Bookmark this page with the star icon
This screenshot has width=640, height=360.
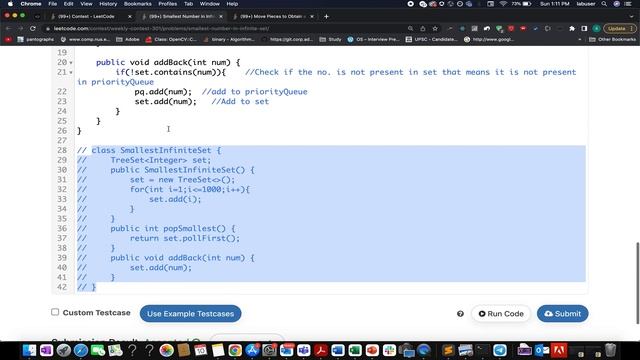(x=435, y=29)
